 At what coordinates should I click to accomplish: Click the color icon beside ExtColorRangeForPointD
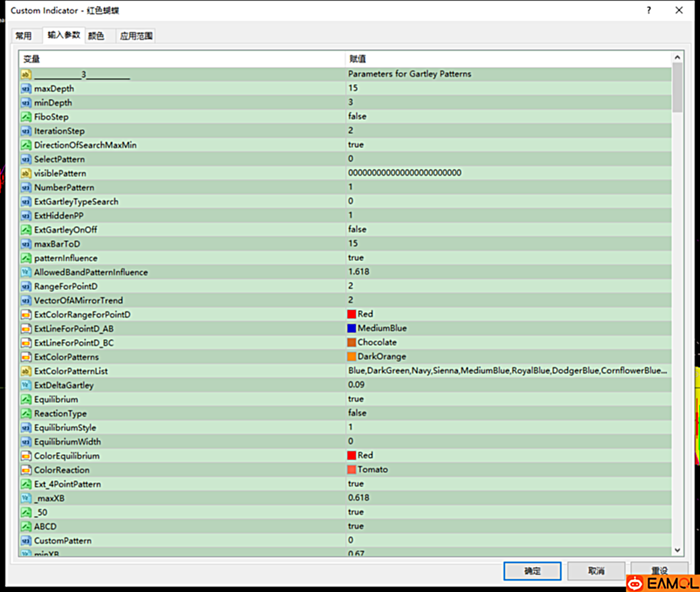(x=26, y=315)
